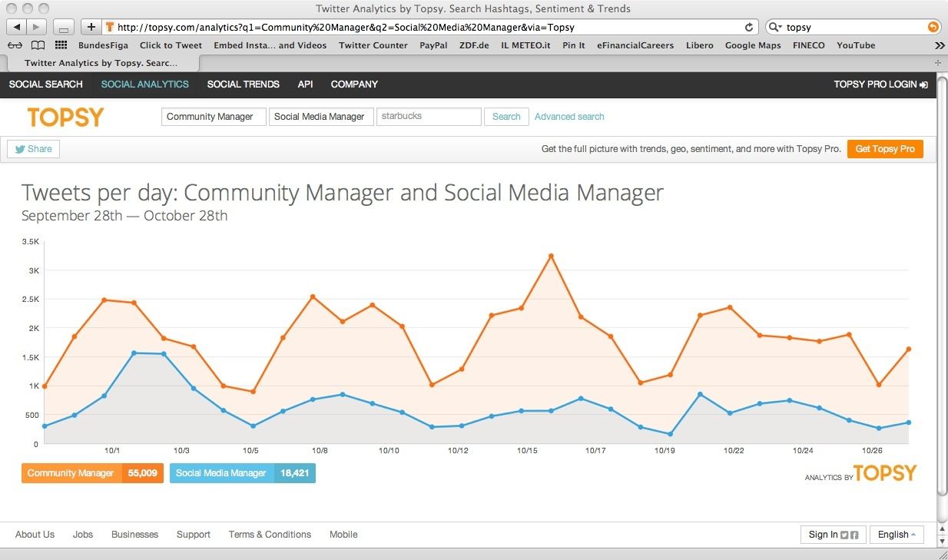Show Top Sites grid icon
The image size is (948, 560).
[x=61, y=45]
